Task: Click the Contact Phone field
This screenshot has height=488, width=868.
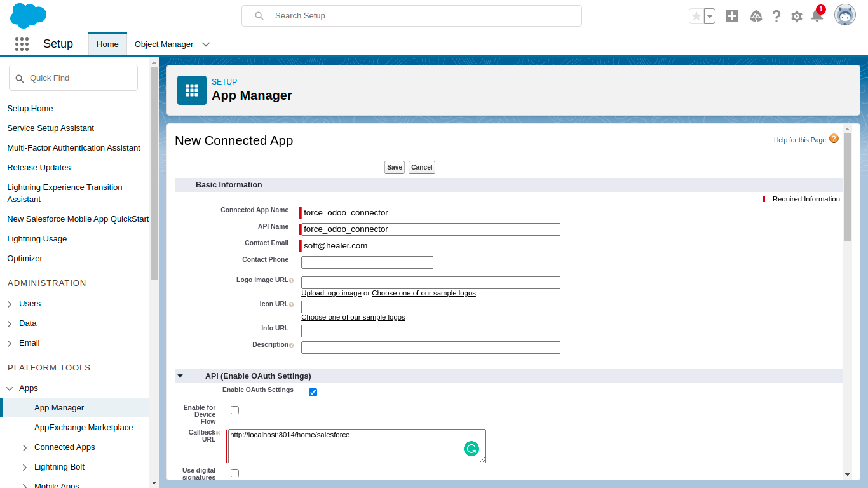Action: (367, 262)
